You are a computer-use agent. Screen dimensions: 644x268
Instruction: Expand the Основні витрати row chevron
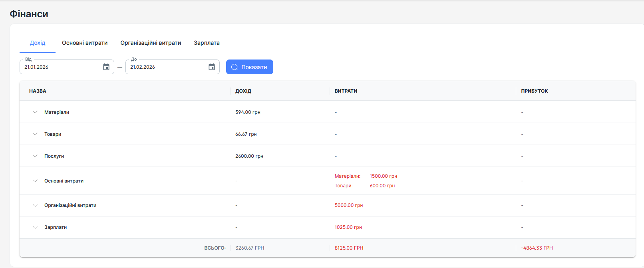pos(35,181)
